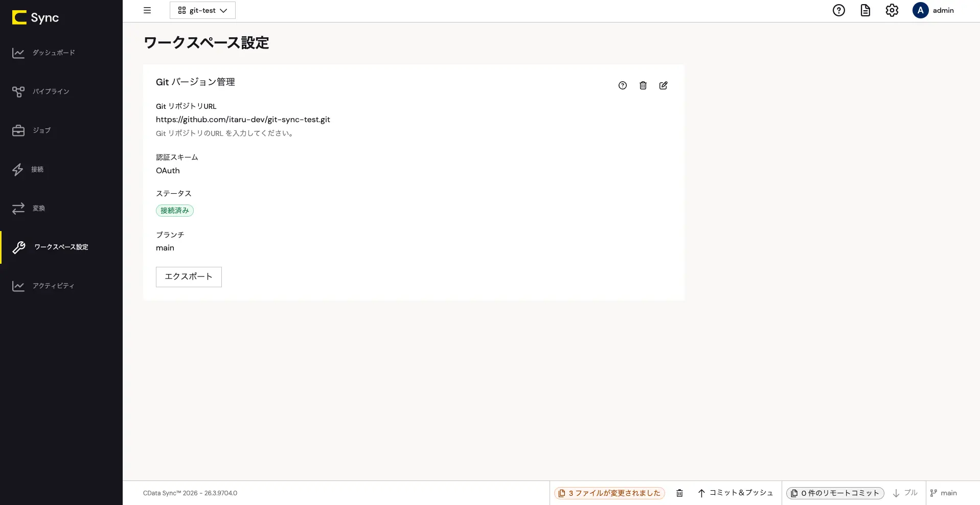Click 3 ファイルが変更されました badge

click(x=609, y=493)
